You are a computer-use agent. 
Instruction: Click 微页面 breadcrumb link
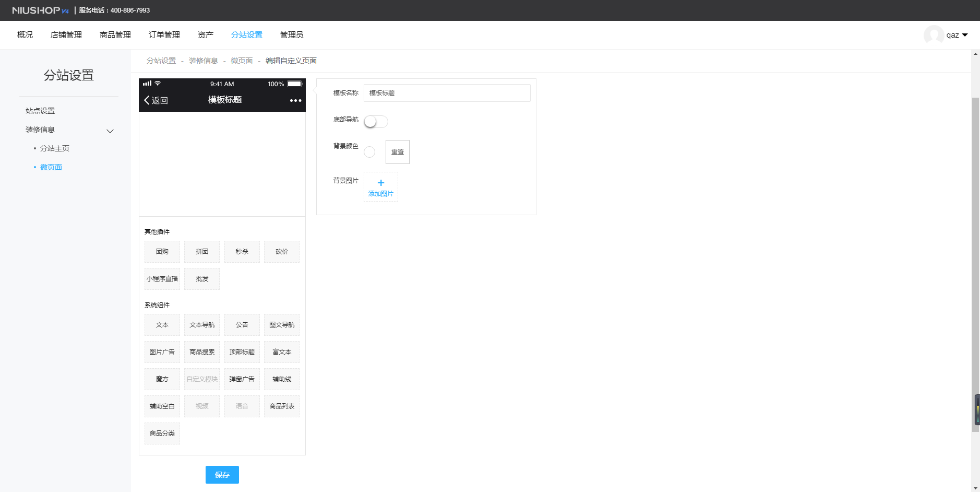242,61
